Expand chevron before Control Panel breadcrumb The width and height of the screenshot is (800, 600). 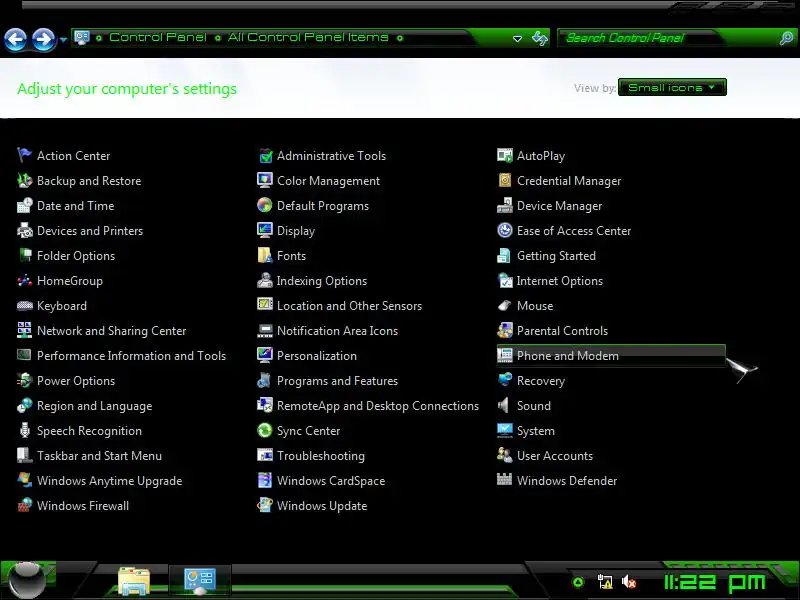coord(99,38)
